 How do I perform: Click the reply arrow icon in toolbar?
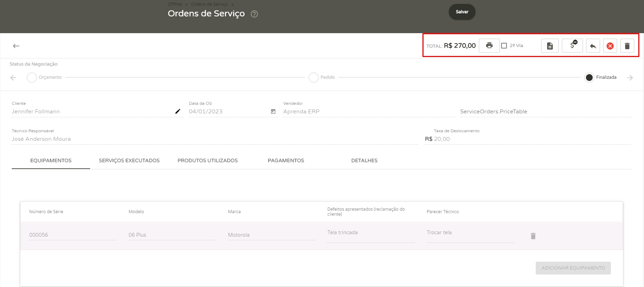(593, 46)
